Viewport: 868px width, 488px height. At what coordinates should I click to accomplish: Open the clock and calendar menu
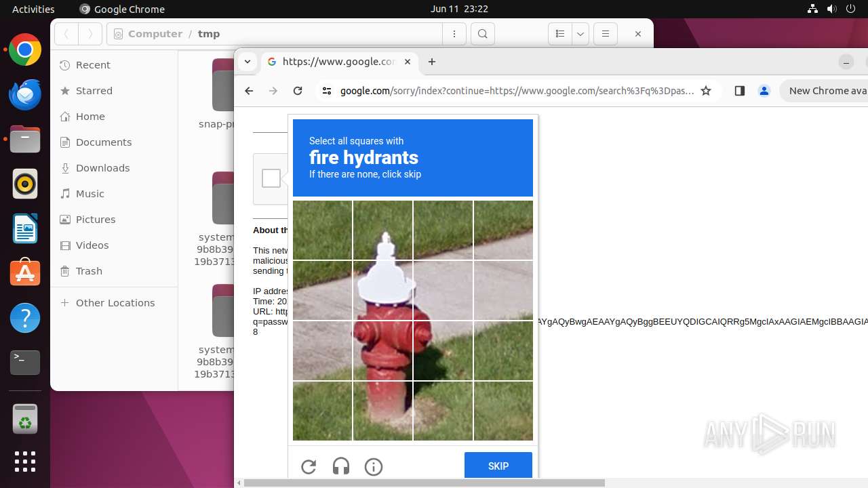click(459, 9)
